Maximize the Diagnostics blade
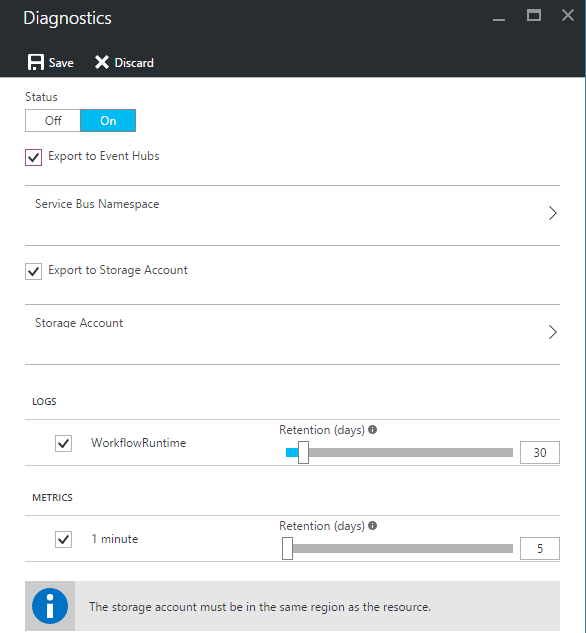Viewport: 586px width, 633px height. (534, 15)
